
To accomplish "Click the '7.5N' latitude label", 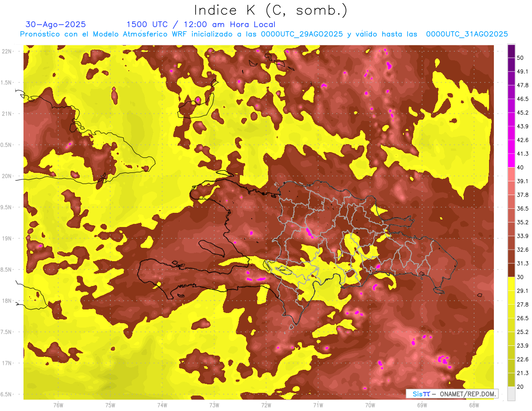I will [7, 332].
